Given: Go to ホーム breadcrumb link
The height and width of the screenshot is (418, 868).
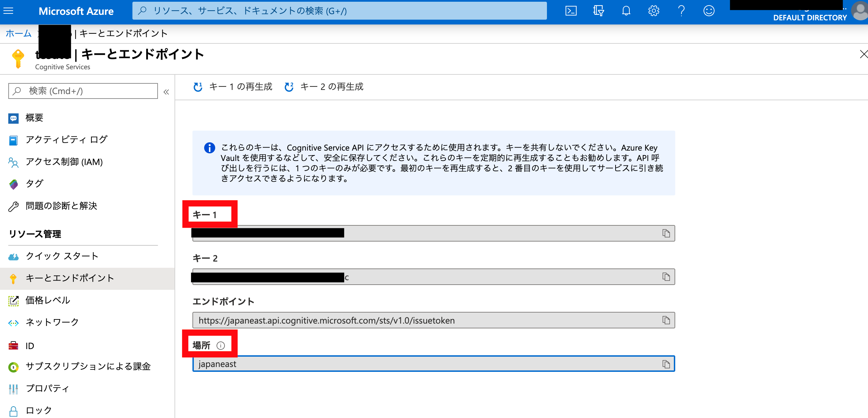Looking at the screenshot, I should point(18,33).
